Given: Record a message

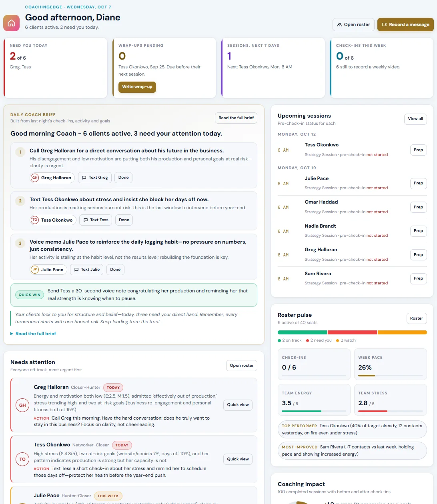Looking at the screenshot, I should (x=405, y=24).
